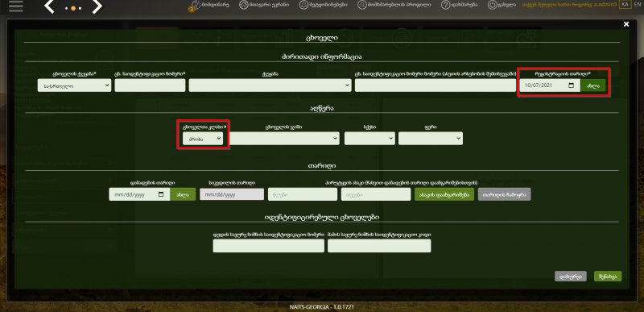Click the logout power icon
This screenshot has width=644, height=312.
492,5
